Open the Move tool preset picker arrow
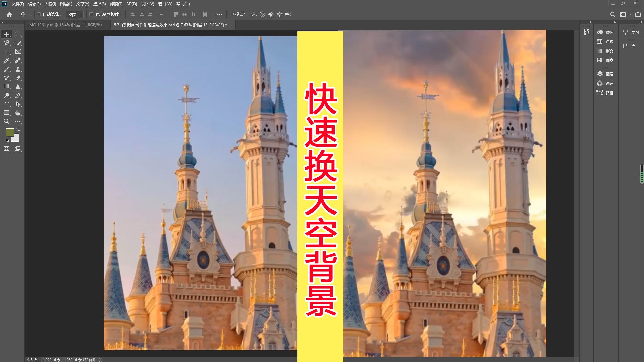Viewport: 644px width, 362px height. [30, 14]
